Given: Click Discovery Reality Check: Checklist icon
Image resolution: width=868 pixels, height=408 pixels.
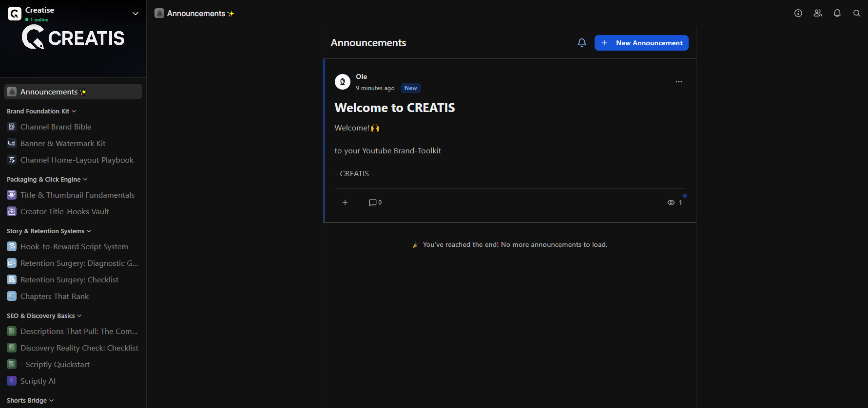Looking at the screenshot, I should [x=12, y=348].
